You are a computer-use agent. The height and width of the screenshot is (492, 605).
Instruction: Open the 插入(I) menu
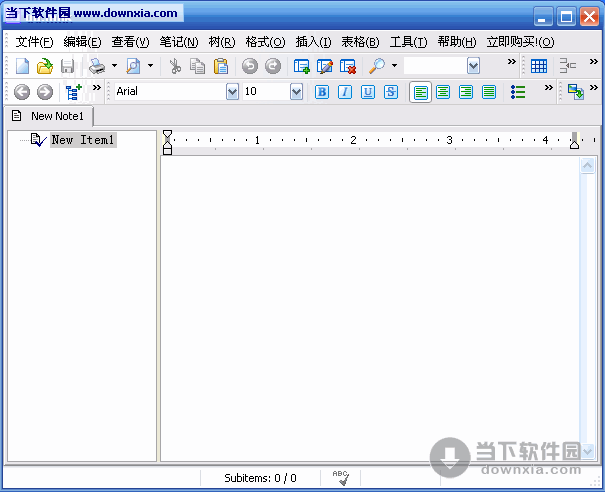[313, 42]
